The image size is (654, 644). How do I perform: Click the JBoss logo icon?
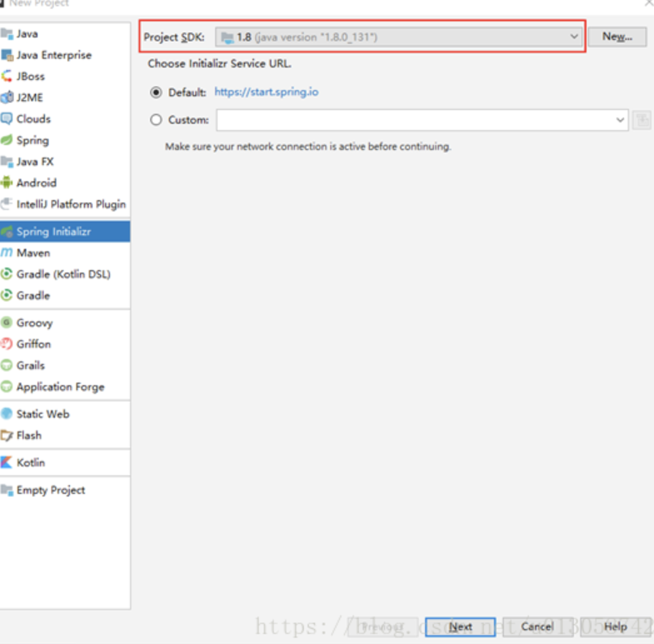pos(6,76)
